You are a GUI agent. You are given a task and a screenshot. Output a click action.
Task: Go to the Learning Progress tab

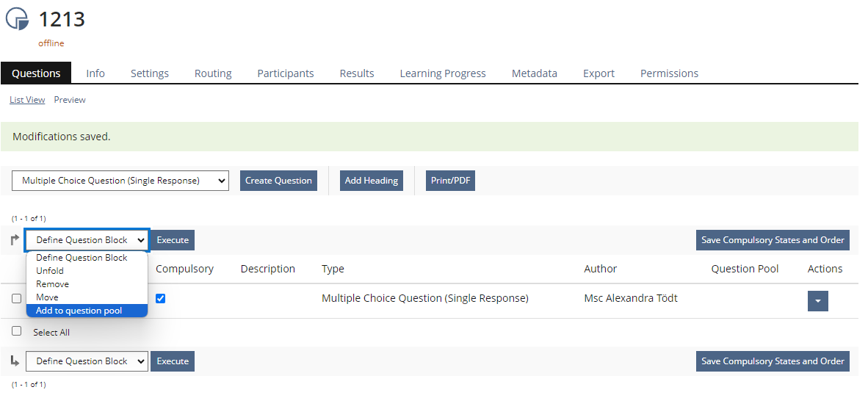(x=443, y=73)
